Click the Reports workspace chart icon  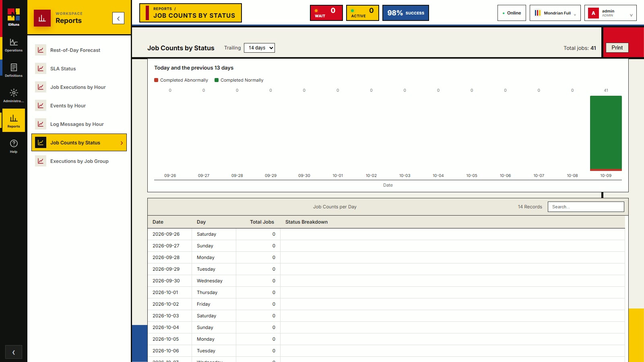[x=42, y=18]
